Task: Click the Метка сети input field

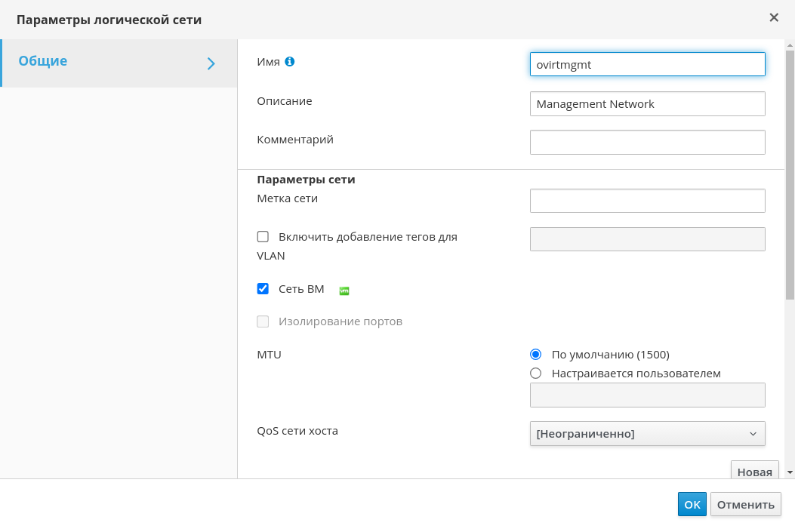Action: (x=647, y=201)
